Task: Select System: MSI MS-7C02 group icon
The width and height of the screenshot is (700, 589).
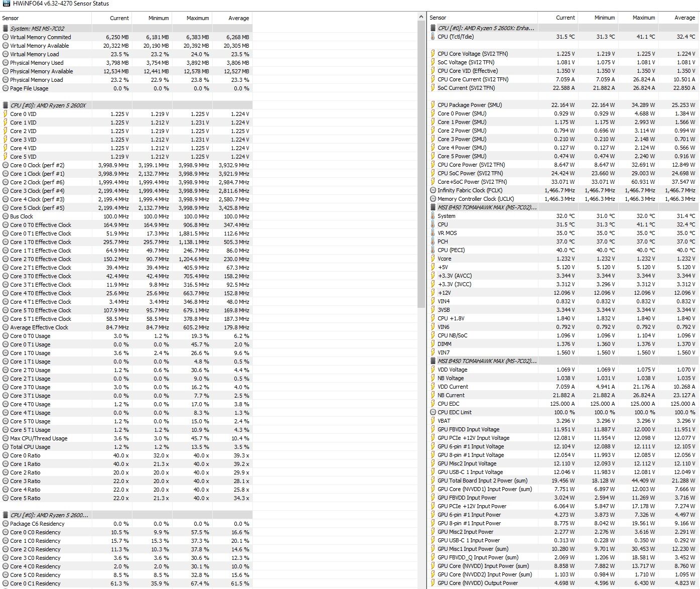Action: pyautogui.click(x=6, y=29)
